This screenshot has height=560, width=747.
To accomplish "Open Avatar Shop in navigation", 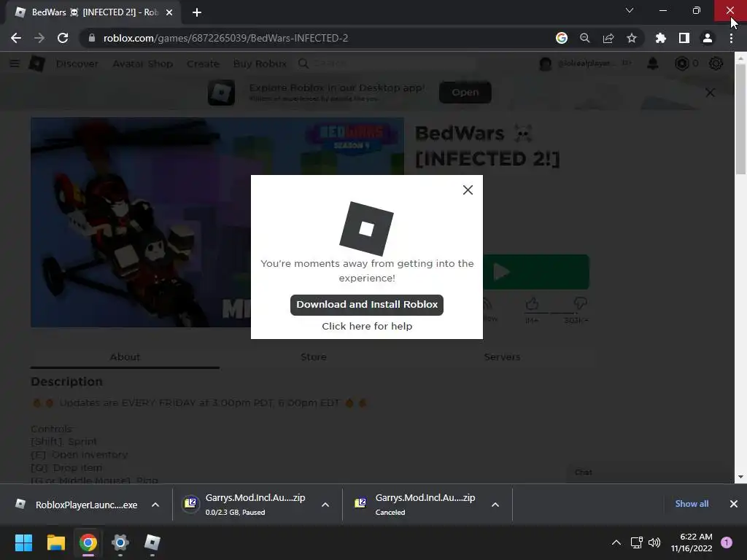I will (x=142, y=63).
